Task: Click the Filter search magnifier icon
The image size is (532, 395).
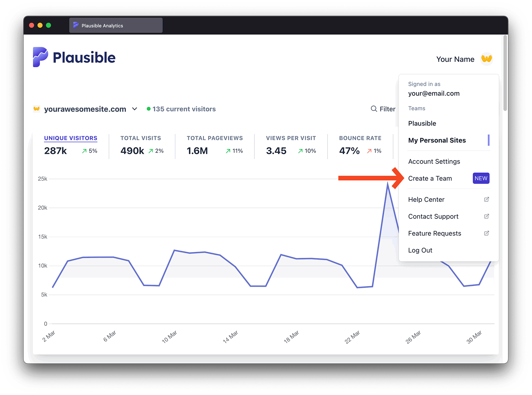Action: pos(374,109)
